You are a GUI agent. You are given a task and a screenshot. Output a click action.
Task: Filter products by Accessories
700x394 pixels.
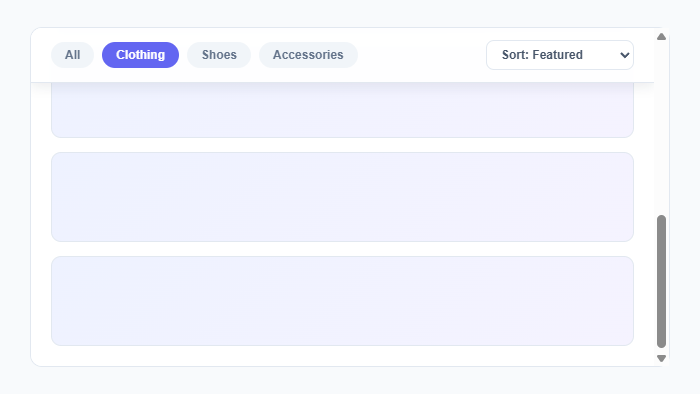point(308,55)
